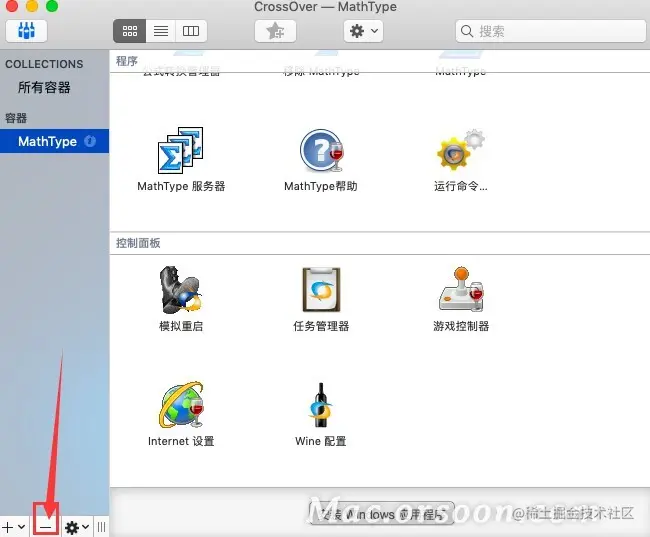Image resolution: width=650 pixels, height=537 pixels.
Task: Click the yellow minimize window button
Action: pos(32,6)
